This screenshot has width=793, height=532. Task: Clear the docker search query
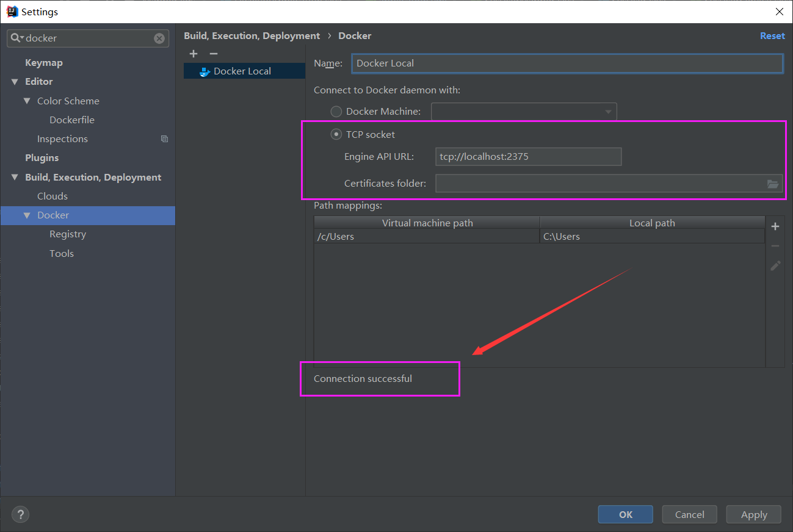point(159,38)
